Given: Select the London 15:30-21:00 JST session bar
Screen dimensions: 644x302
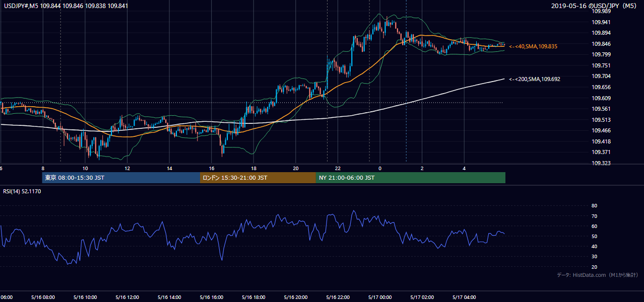Looking at the screenshot, I should coord(258,178).
